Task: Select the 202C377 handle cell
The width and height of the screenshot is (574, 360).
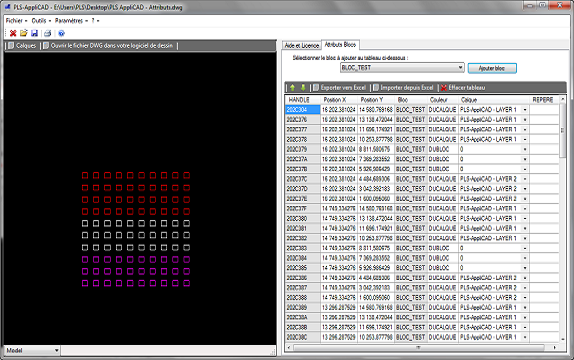Action: [x=302, y=129]
